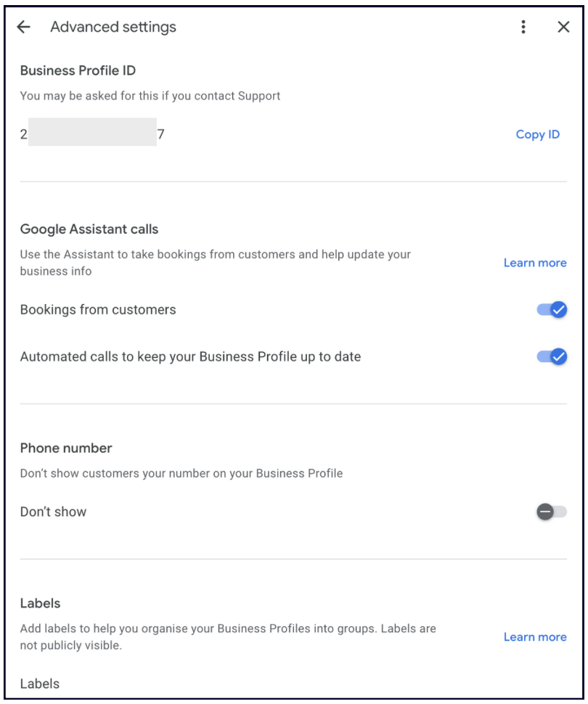Enable the Don't show phone number switch

(x=552, y=512)
